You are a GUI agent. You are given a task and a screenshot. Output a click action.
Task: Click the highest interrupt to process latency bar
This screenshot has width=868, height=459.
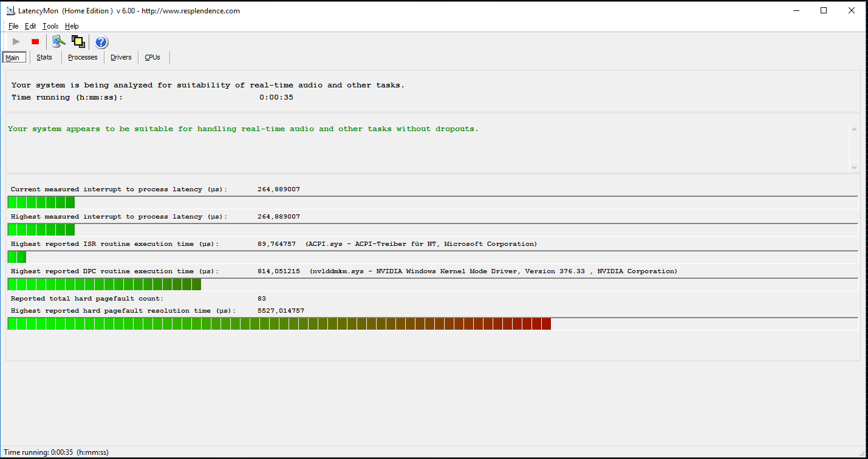[432, 229]
